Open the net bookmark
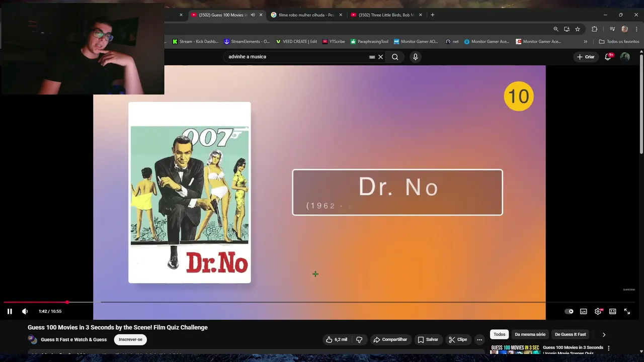Screen dimensions: 644x362 pos(452,42)
